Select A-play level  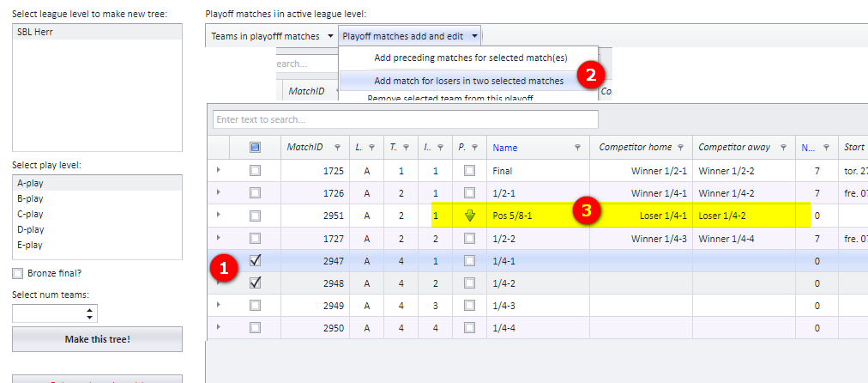97,183
